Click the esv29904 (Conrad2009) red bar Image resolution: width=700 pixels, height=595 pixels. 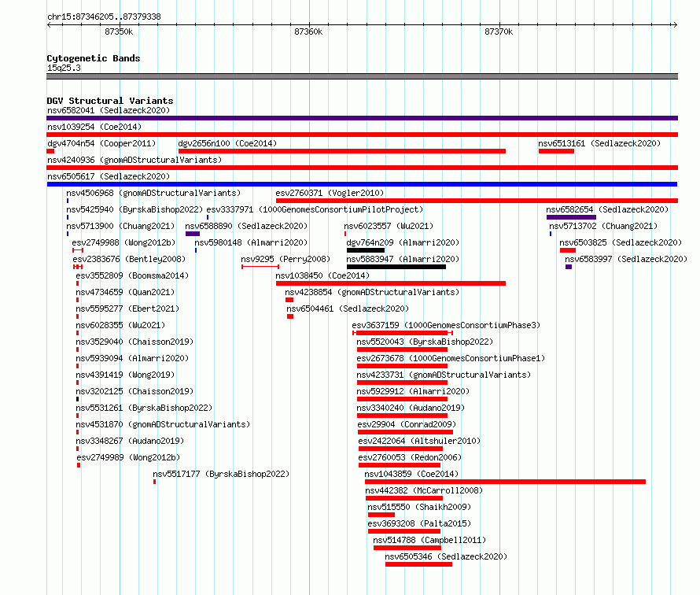point(405,432)
